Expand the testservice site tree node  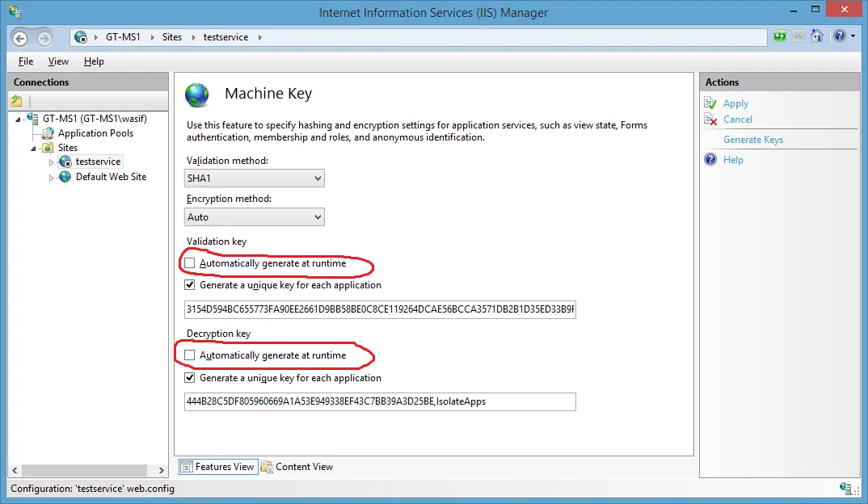(51, 162)
